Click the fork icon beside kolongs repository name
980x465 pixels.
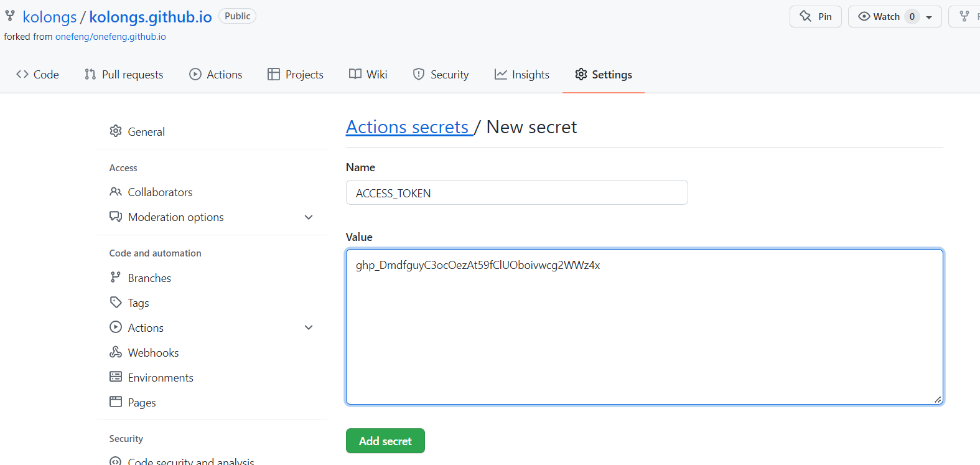[10, 16]
